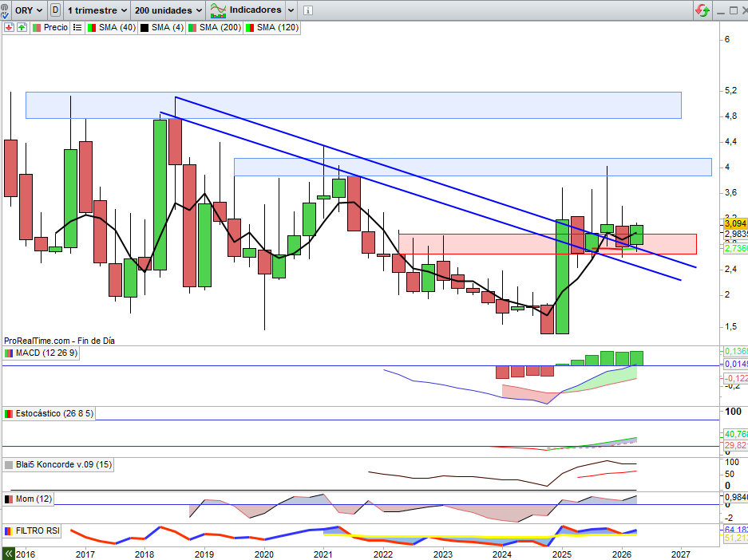The width and height of the screenshot is (748, 560).
Task: Open the SMA (120) indicator settings
Action: pos(278,28)
